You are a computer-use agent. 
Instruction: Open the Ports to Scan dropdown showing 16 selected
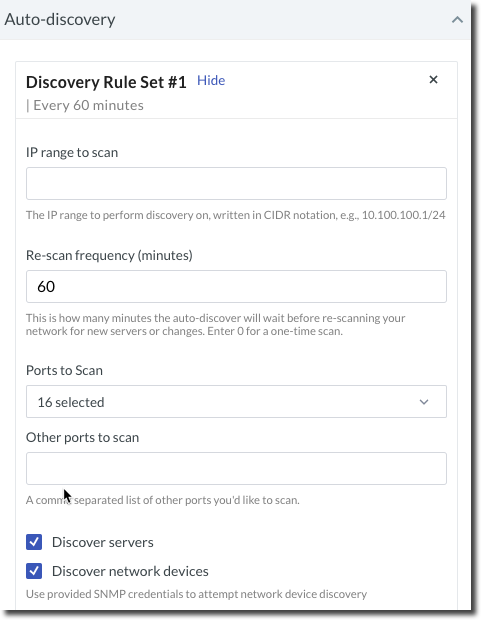[236, 402]
